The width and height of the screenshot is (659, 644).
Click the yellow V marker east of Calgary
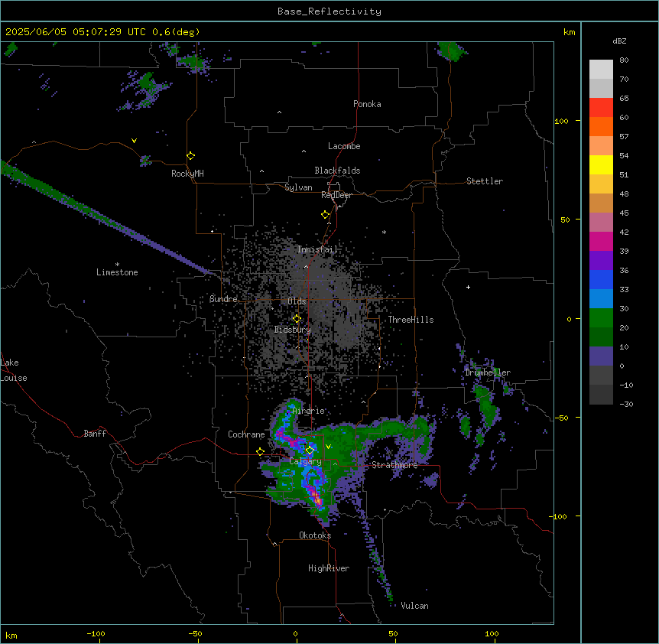pos(328,447)
